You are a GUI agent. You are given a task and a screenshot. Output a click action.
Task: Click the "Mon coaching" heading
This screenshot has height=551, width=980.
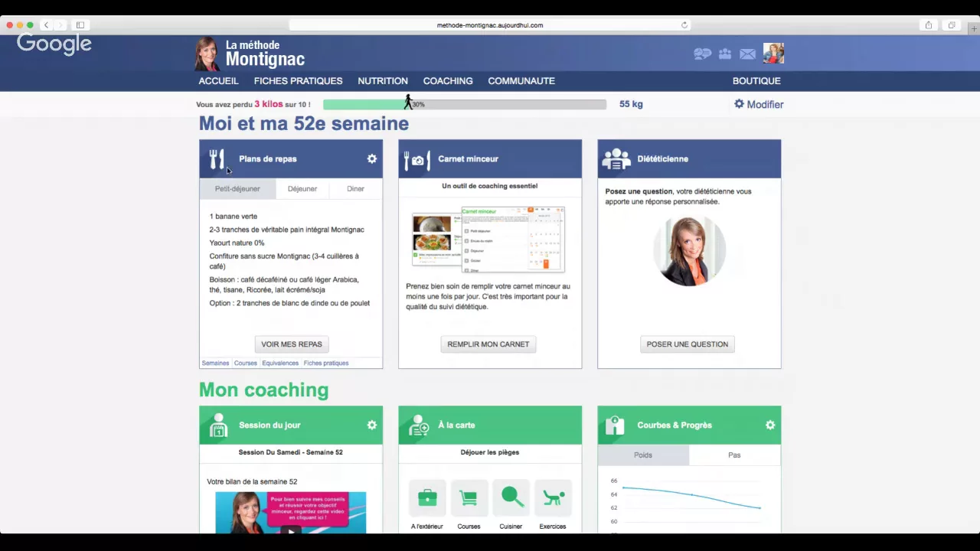coord(264,390)
